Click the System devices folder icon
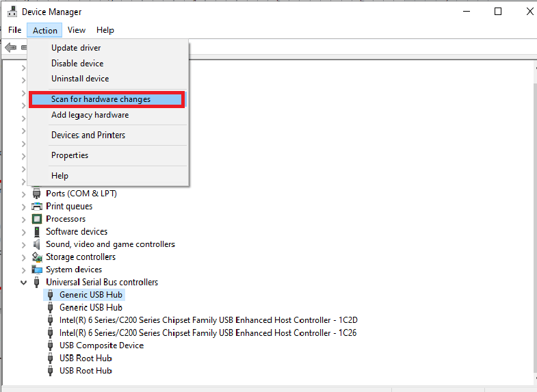This screenshot has height=392, width=537. (x=37, y=270)
